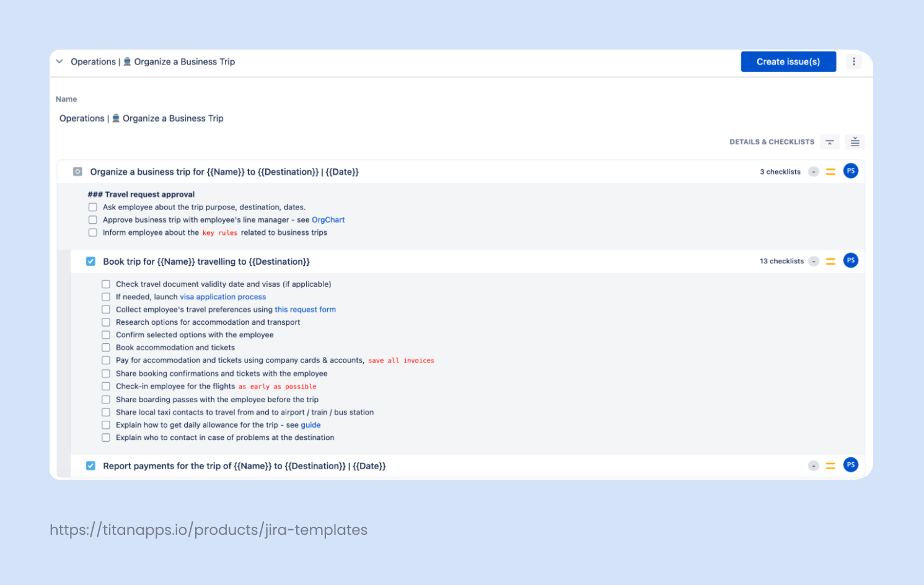Click the PS avatar on the Report payments row
The width and height of the screenshot is (924, 585).
(850, 465)
